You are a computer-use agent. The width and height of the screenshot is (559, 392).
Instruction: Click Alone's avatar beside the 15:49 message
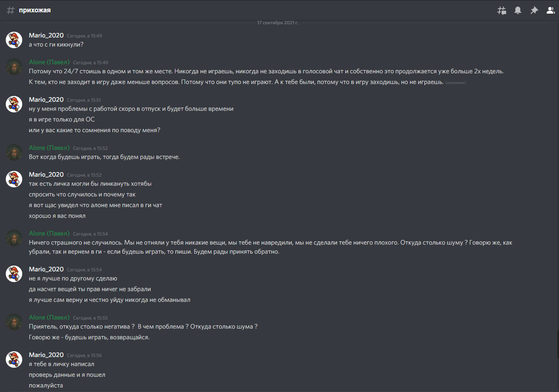tap(14, 67)
